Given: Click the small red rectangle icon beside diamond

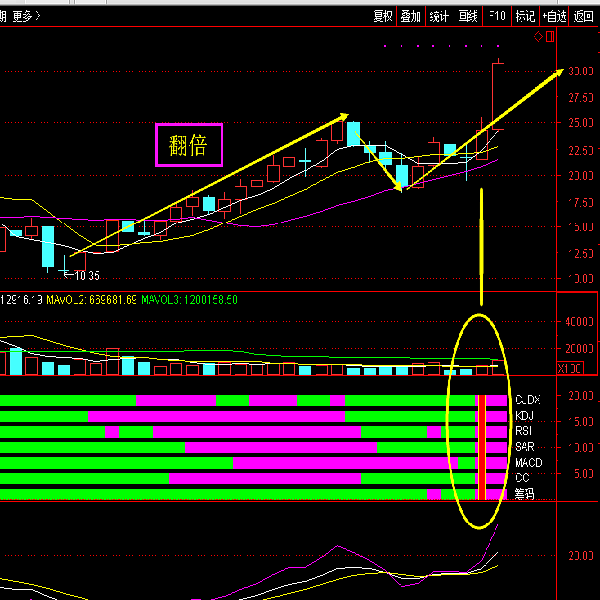Looking at the screenshot, I should [548, 37].
